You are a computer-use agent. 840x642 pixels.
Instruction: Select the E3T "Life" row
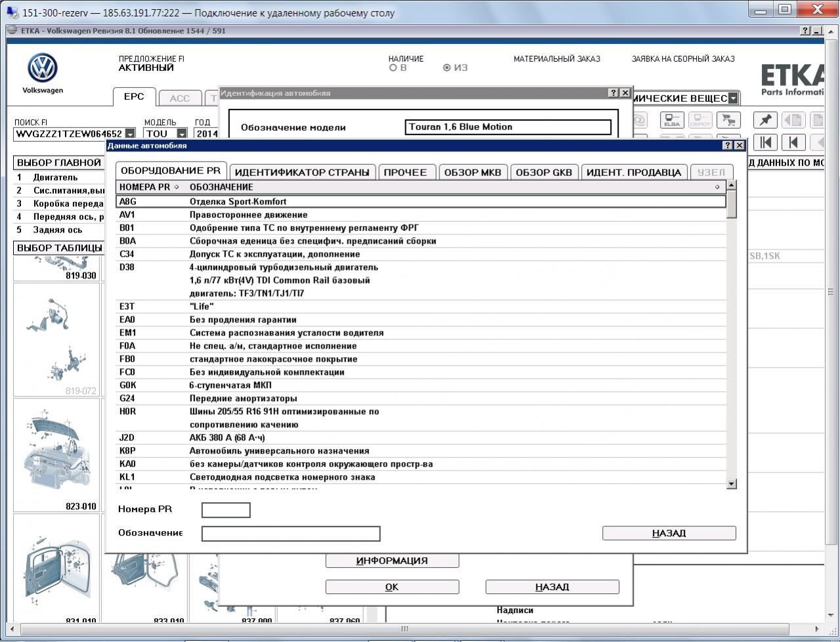tap(421, 307)
